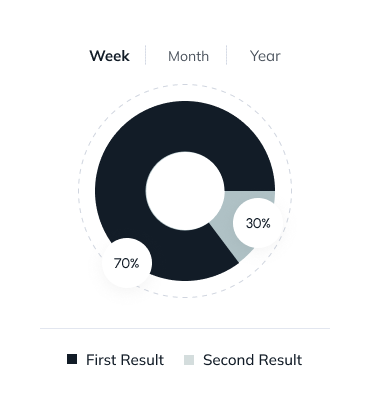This screenshot has width=370, height=406.
Task: Click the word Result in Second Result
Action: tap(279, 360)
